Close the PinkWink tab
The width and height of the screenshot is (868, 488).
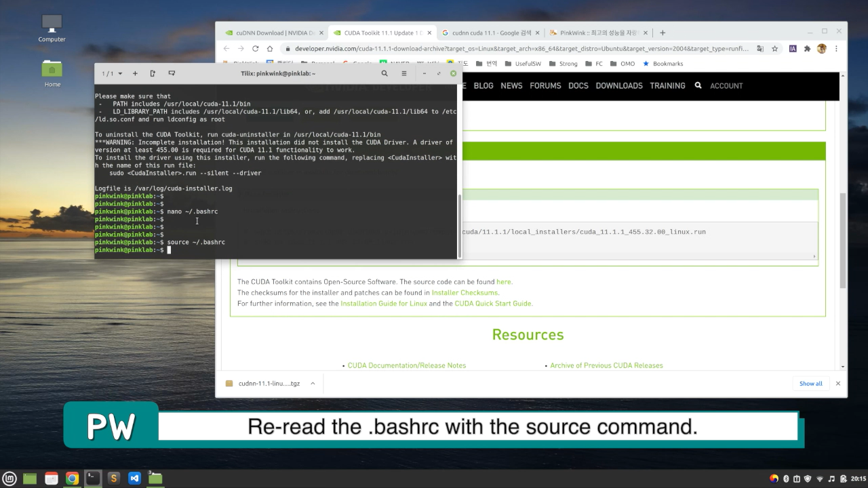(646, 33)
